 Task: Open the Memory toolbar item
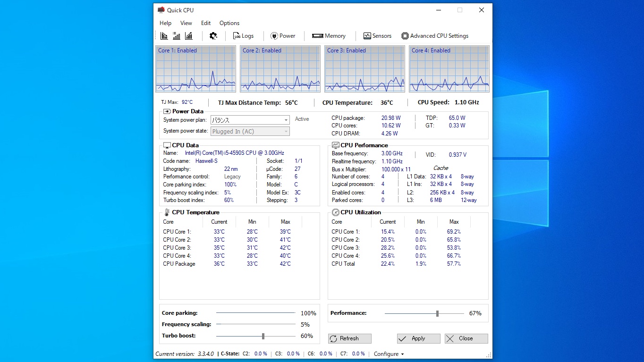click(x=329, y=36)
